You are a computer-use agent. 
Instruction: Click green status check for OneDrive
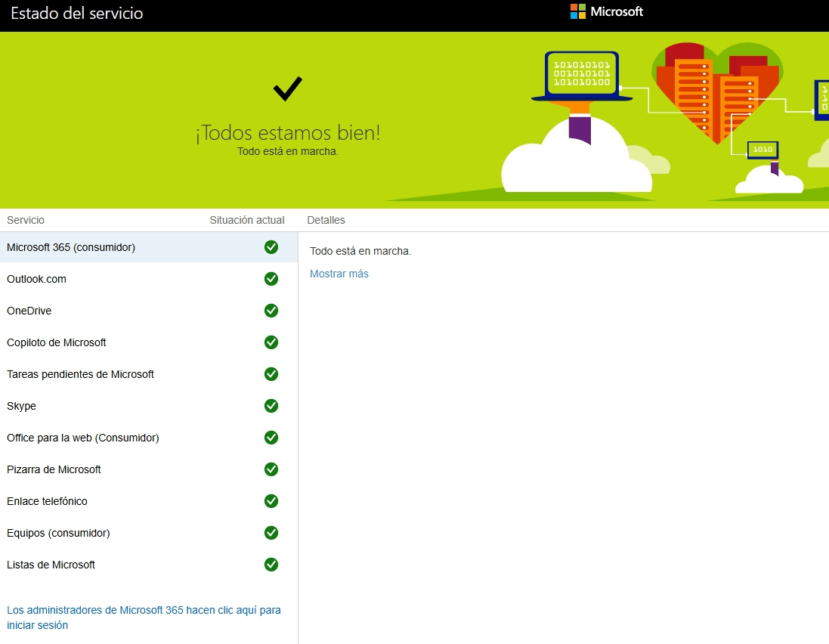tap(271, 311)
